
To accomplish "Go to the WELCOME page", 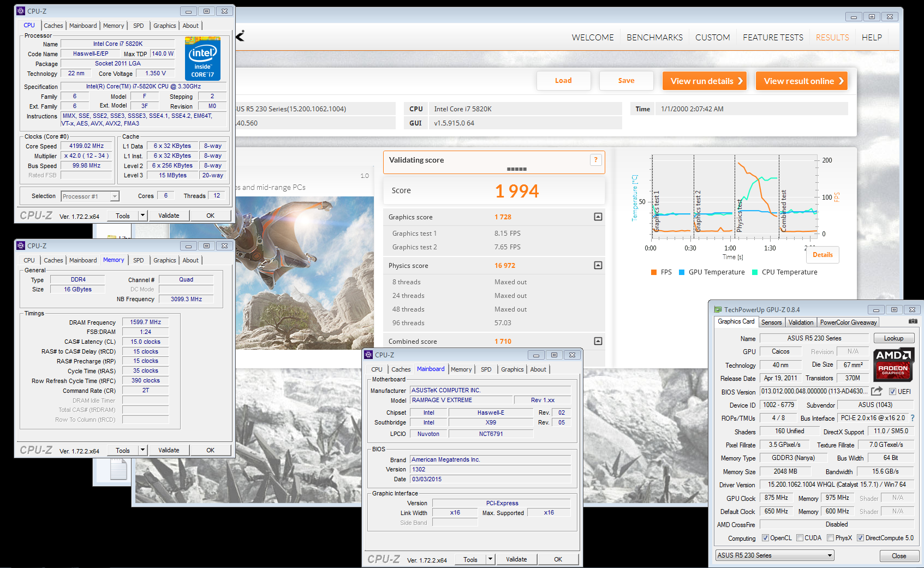I will (x=593, y=38).
